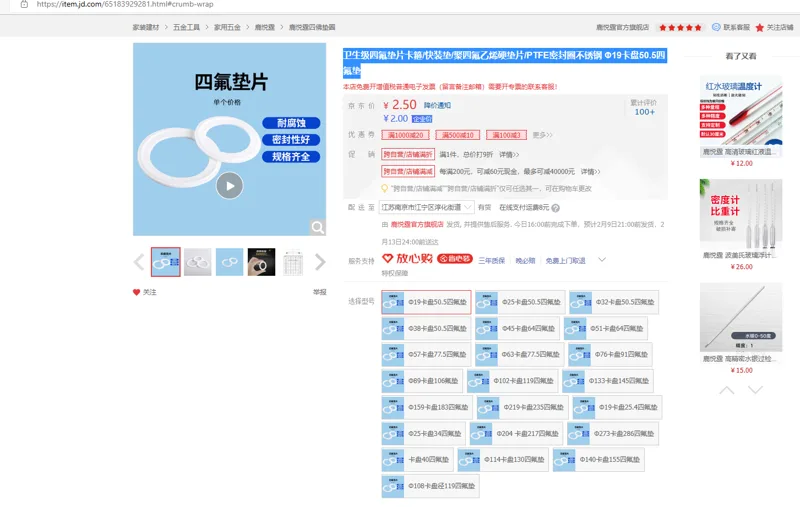This screenshot has width=800, height=507.
Task: Expand the service support chevron arrow
Action: (602, 260)
